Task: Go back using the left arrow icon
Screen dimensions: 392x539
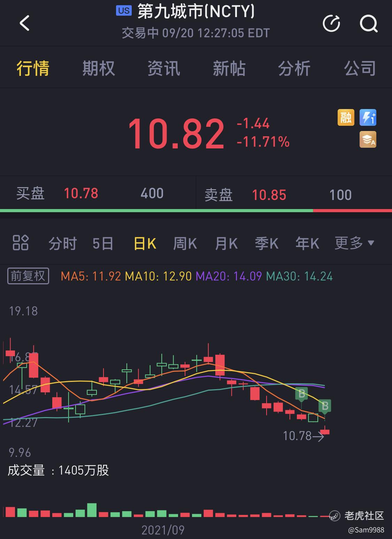Action: point(24,23)
